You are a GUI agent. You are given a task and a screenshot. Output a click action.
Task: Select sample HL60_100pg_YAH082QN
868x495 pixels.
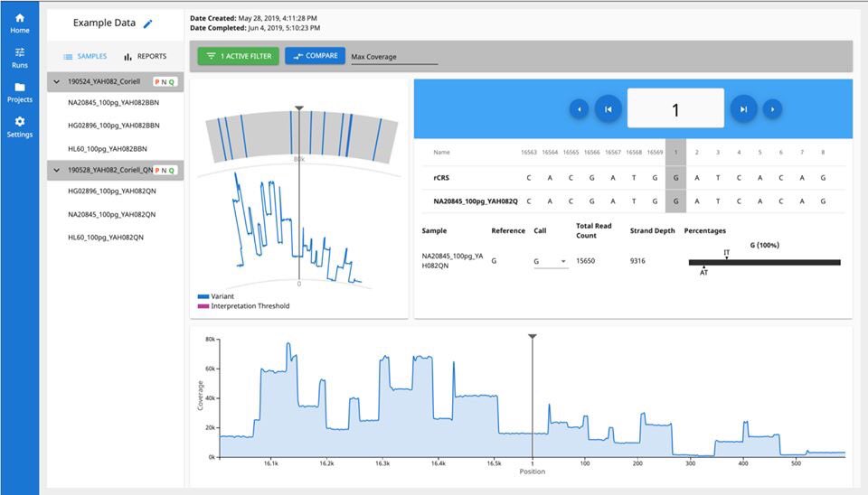(106, 238)
